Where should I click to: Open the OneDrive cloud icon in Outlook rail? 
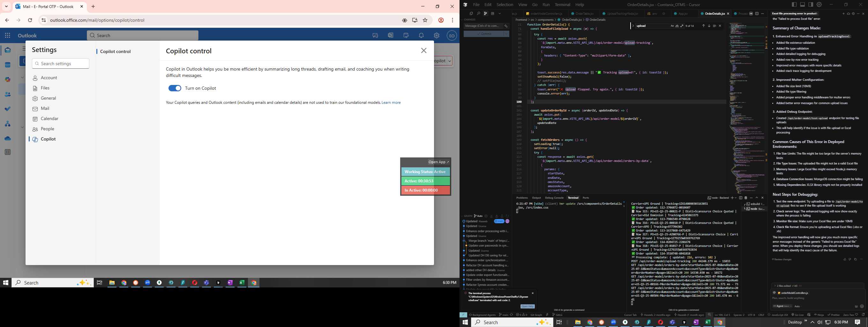(x=8, y=139)
